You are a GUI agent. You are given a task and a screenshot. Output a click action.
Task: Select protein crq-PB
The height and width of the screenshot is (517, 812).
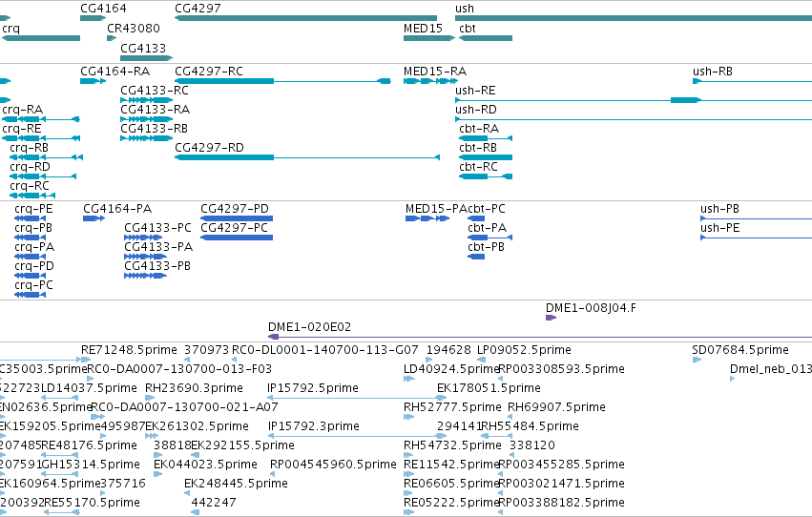(33, 228)
